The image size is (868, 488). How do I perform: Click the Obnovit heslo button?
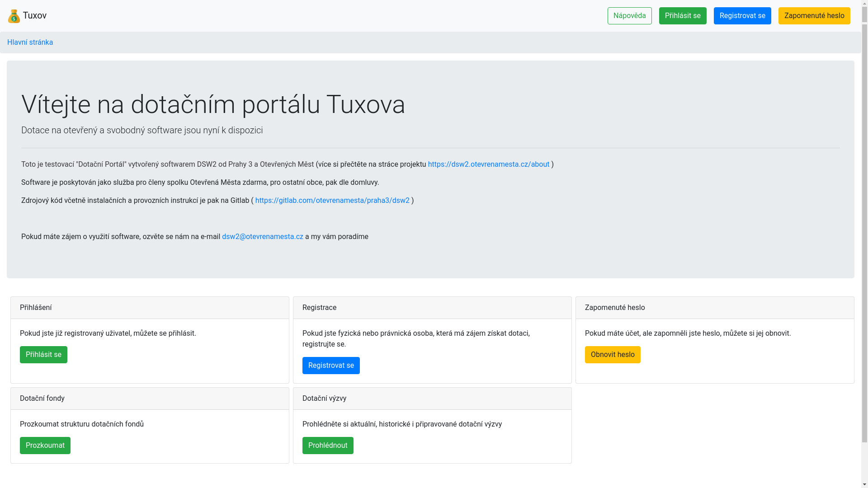[x=612, y=355]
